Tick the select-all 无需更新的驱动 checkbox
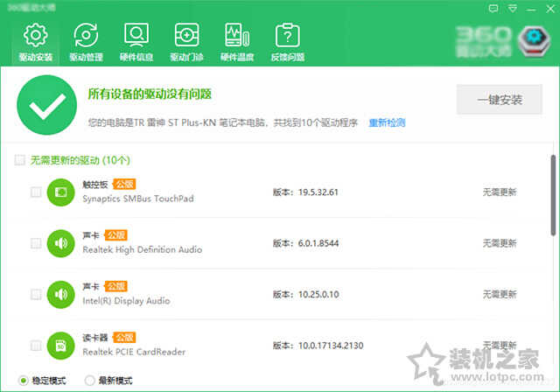560x392 pixels. (x=19, y=161)
